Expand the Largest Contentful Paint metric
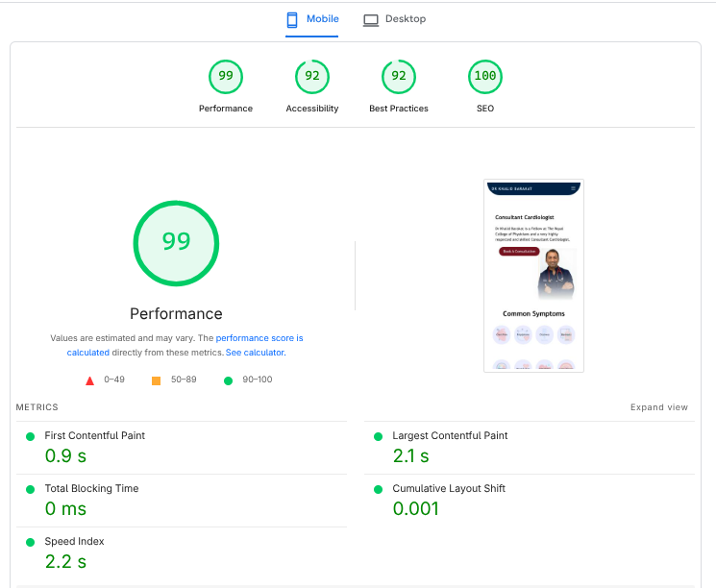This screenshot has height=588, width=716. [450, 436]
